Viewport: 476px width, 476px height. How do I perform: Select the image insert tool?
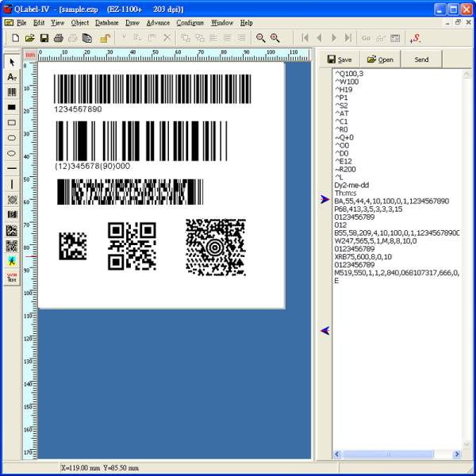12,261
